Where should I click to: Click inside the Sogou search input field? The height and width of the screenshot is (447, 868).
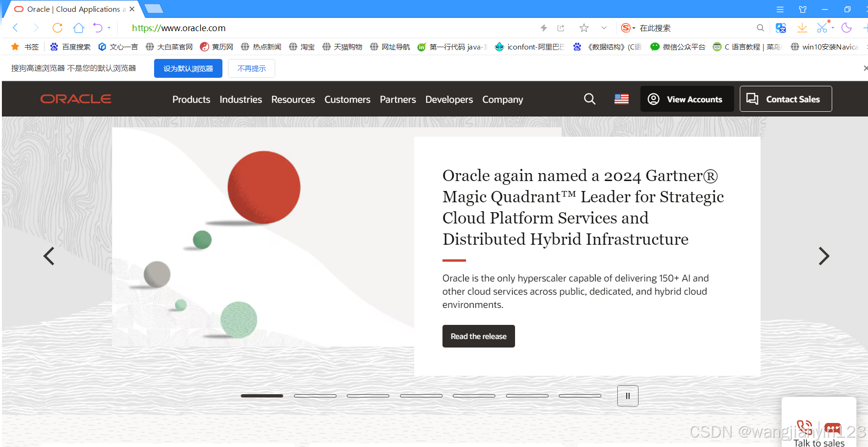pyautogui.click(x=695, y=28)
